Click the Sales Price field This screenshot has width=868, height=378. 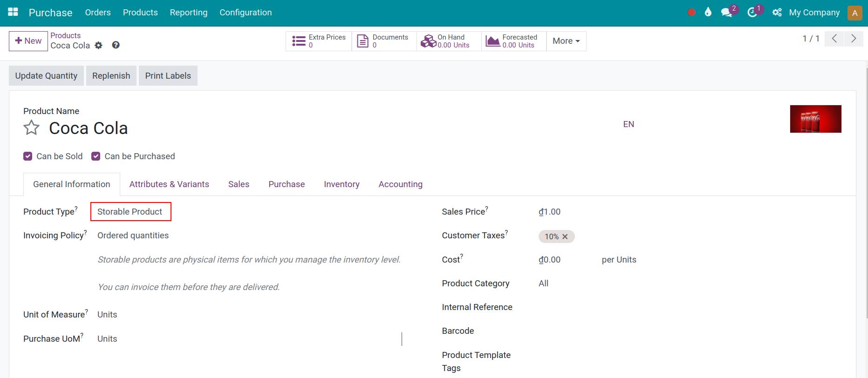pyautogui.click(x=690, y=212)
